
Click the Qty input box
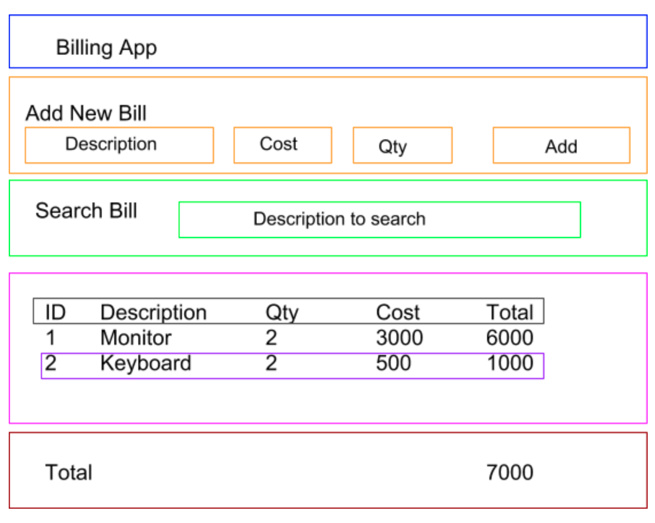coord(402,146)
